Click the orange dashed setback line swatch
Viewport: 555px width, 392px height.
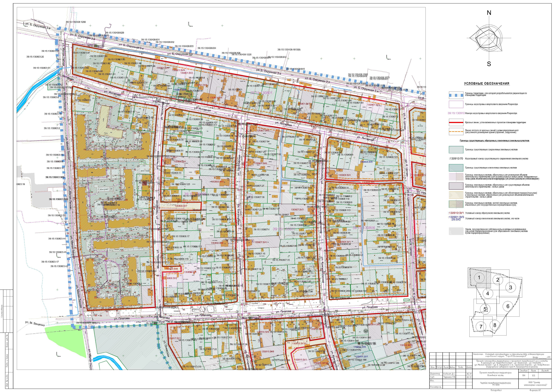tap(456, 132)
